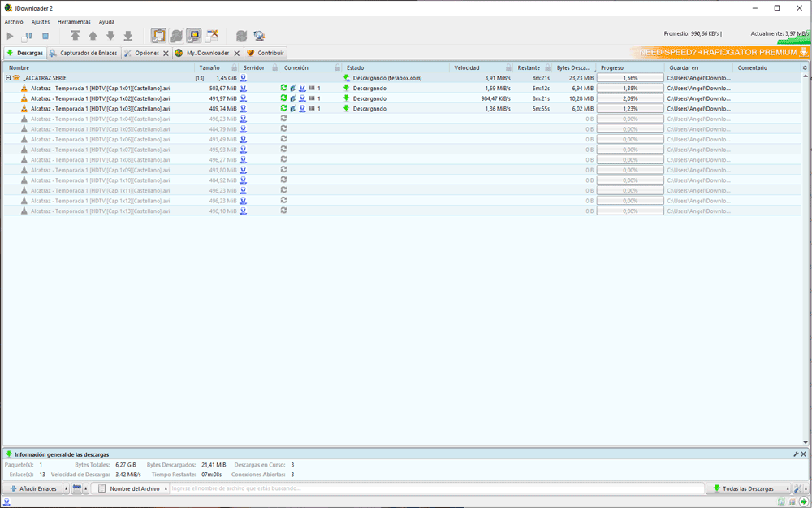Screen dimensions: 812x508
Task: Sort table by the Estado column
Action: tap(395, 68)
